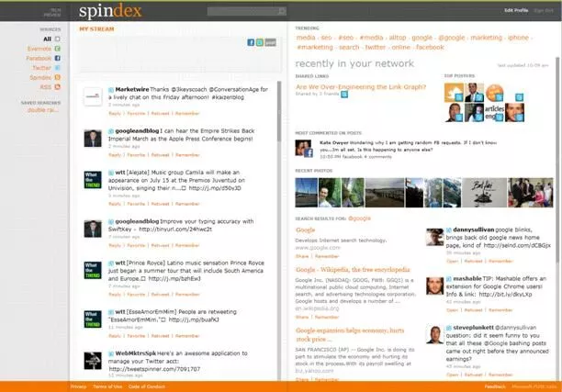Open the first recent photo thumbnail
Viewport: 562px width, 392px height.
(304, 192)
